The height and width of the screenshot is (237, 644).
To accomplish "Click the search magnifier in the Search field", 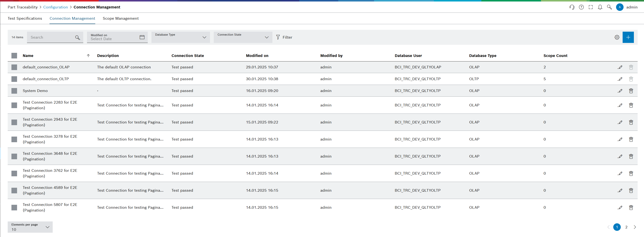I will (x=77, y=37).
